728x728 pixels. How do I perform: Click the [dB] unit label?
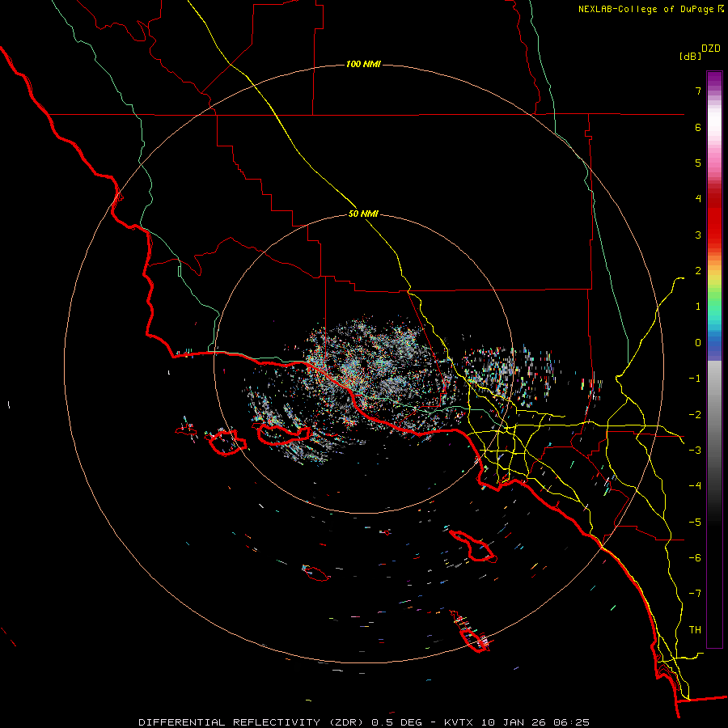pos(690,56)
